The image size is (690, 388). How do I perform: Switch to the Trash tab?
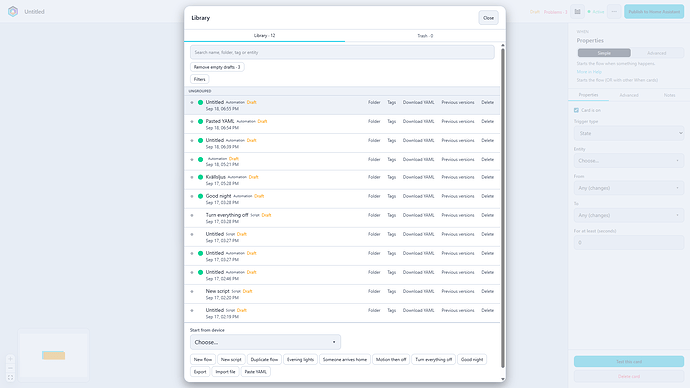click(425, 36)
